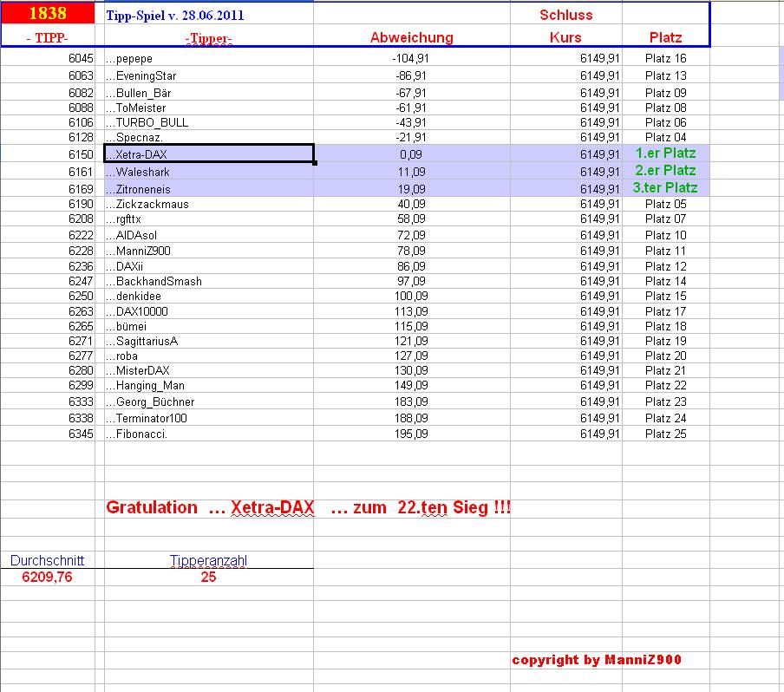
Task: Click the ...denkidee cell
Action: pos(208,296)
